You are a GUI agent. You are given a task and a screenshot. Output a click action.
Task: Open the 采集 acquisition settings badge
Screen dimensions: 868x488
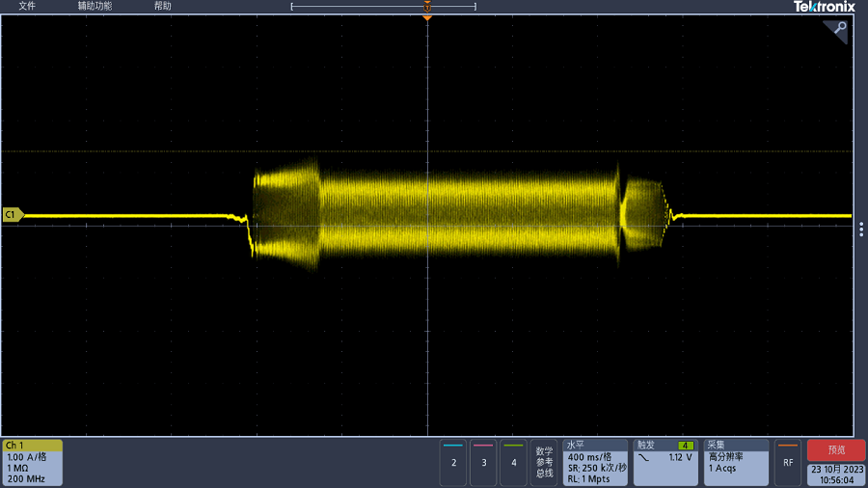point(736,462)
